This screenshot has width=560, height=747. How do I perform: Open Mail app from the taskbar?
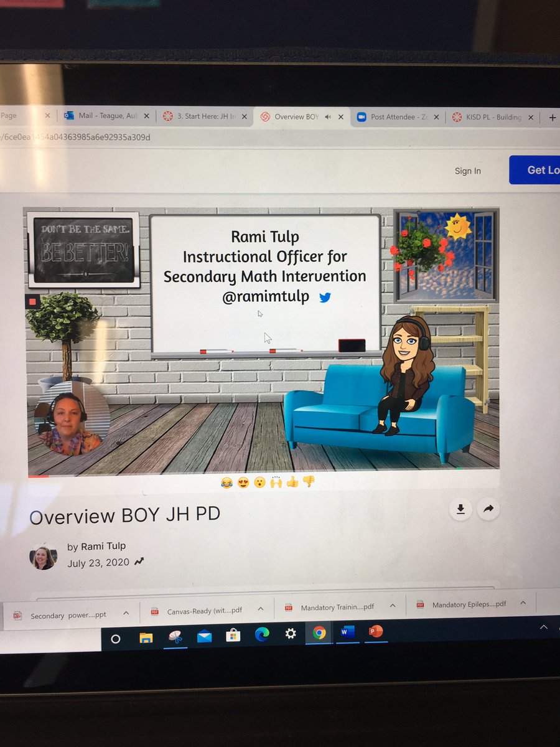tap(204, 636)
